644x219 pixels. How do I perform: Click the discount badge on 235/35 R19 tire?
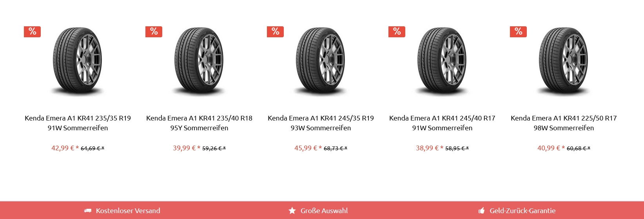click(x=32, y=32)
